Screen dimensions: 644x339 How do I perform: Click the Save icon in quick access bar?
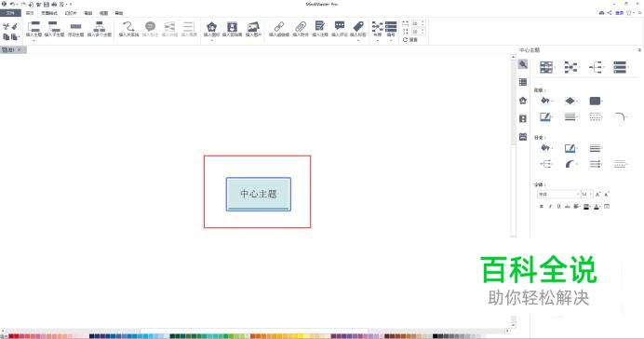pos(46,4)
